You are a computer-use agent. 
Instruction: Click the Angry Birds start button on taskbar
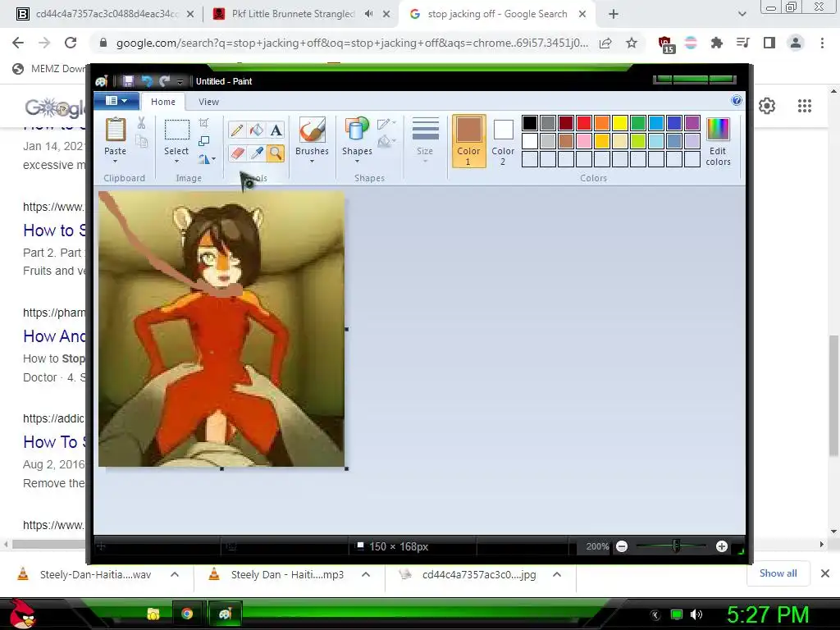[x=22, y=614]
